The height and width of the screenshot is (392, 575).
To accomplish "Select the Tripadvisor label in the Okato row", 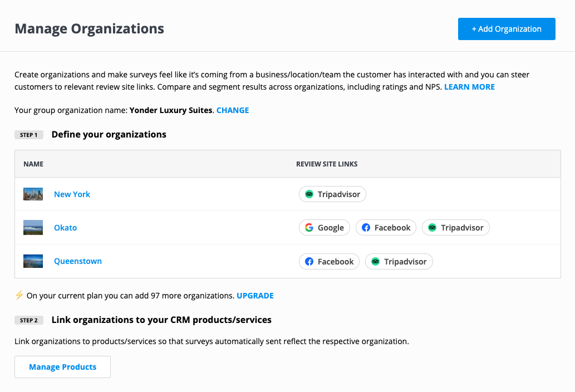I will (462, 228).
